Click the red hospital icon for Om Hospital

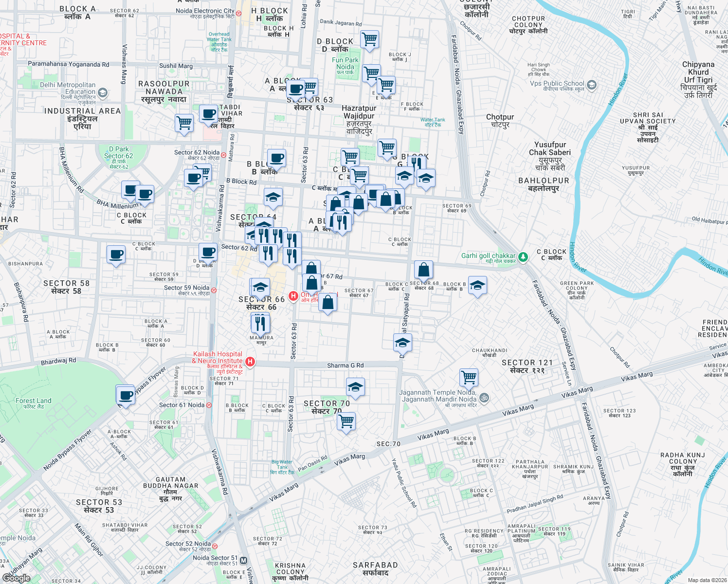293,295
